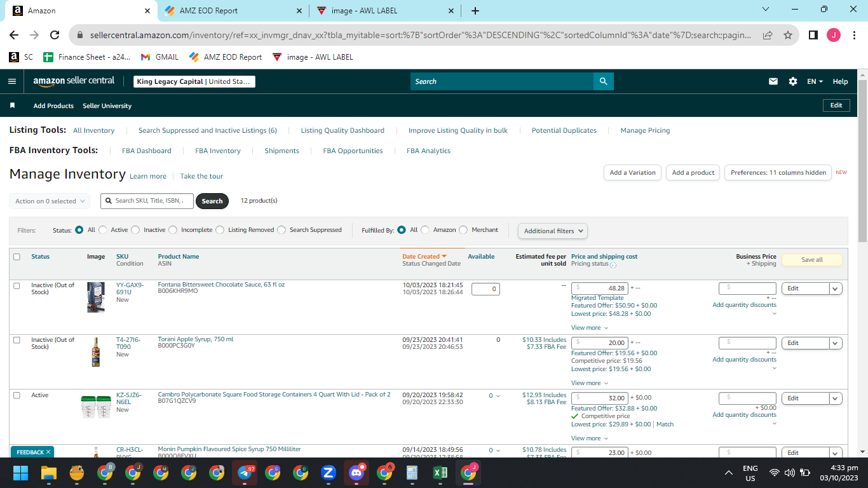Image resolution: width=868 pixels, height=488 pixels.
Task: Open the browser side panel icon
Action: pyautogui.click(x=813, y=36)
